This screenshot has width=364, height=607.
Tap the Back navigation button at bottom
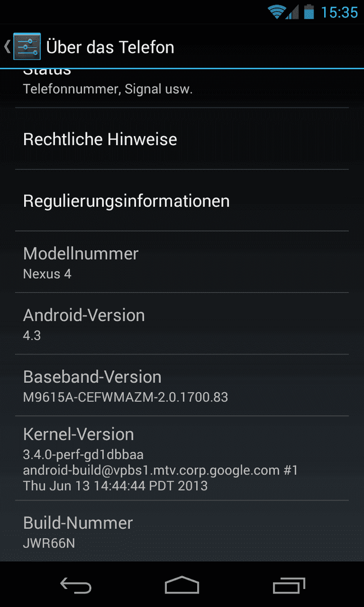76,585
